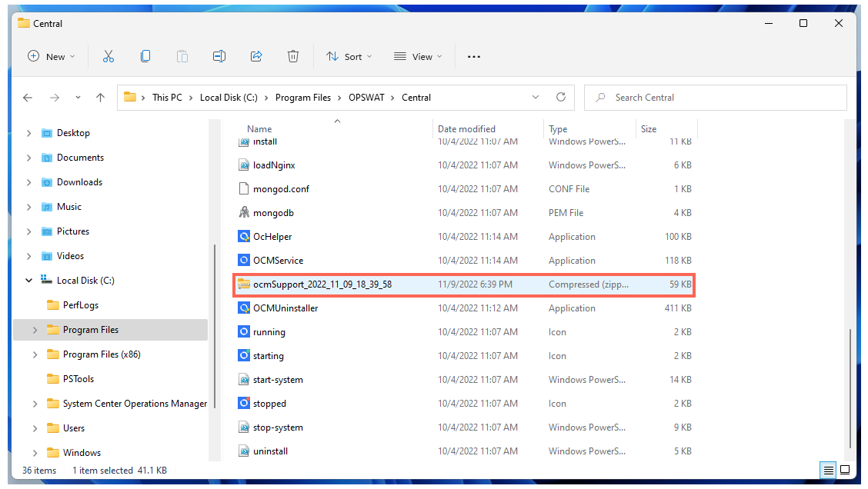Screen dimensions: 868x489
Task: Click the Cut scissors icon
Action: point(108,56)
